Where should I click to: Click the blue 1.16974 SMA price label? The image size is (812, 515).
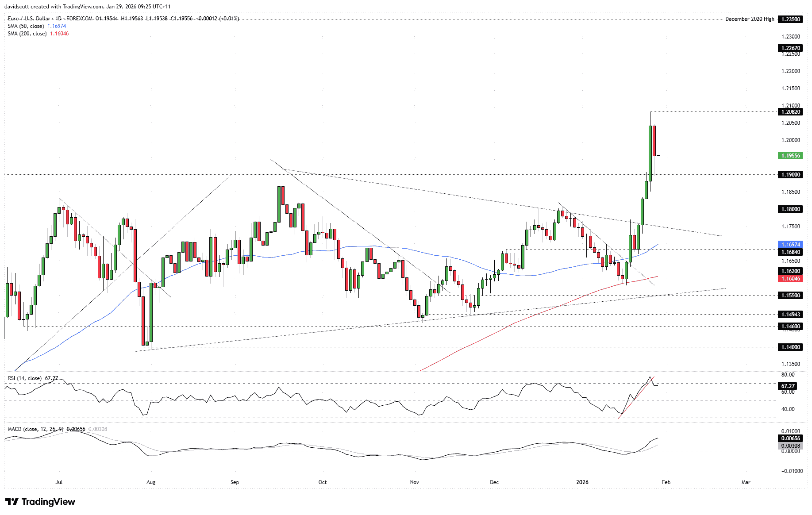790,245
